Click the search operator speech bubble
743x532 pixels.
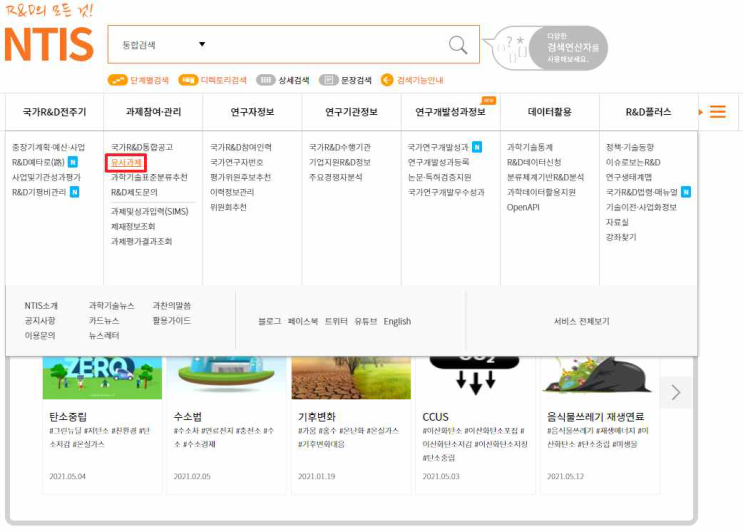coord(546,48)
